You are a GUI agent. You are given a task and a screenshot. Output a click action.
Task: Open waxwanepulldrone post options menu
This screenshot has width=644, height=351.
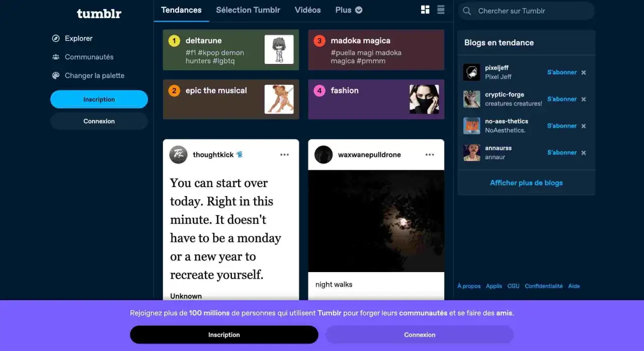(x=430, y=155)
